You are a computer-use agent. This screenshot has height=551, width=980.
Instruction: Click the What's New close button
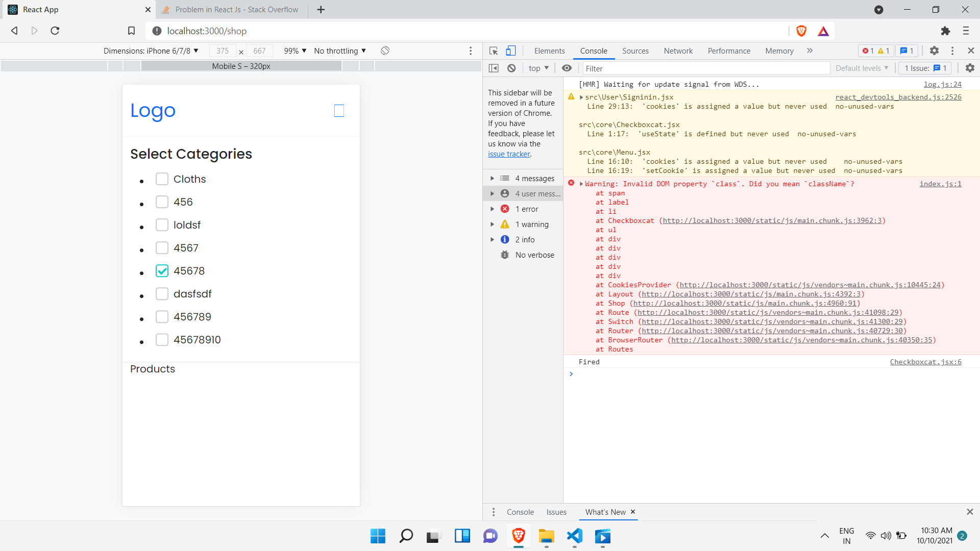[x=633, y=512]
